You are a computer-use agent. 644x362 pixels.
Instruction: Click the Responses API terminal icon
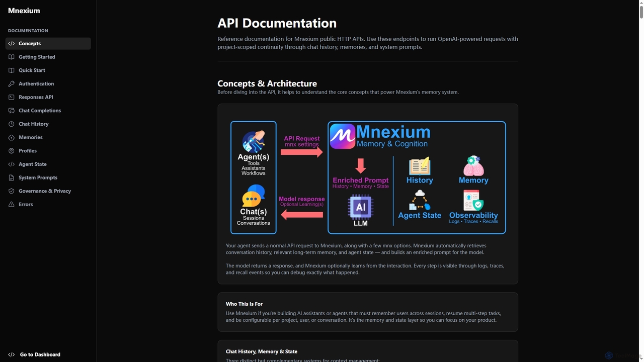[x=12, y=97]
